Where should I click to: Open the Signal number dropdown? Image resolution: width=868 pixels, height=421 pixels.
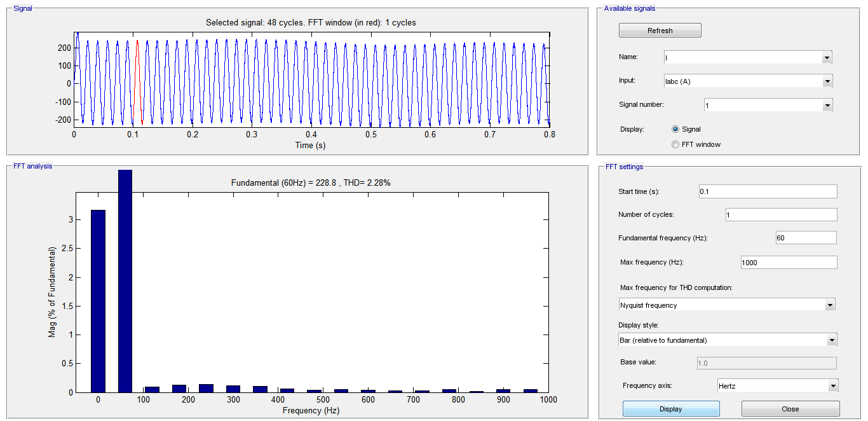768,106
